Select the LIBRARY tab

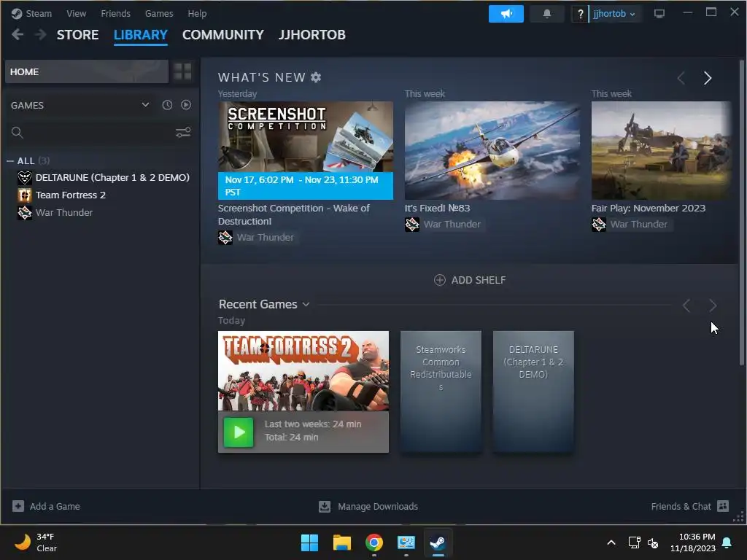(x=141, y=35)
